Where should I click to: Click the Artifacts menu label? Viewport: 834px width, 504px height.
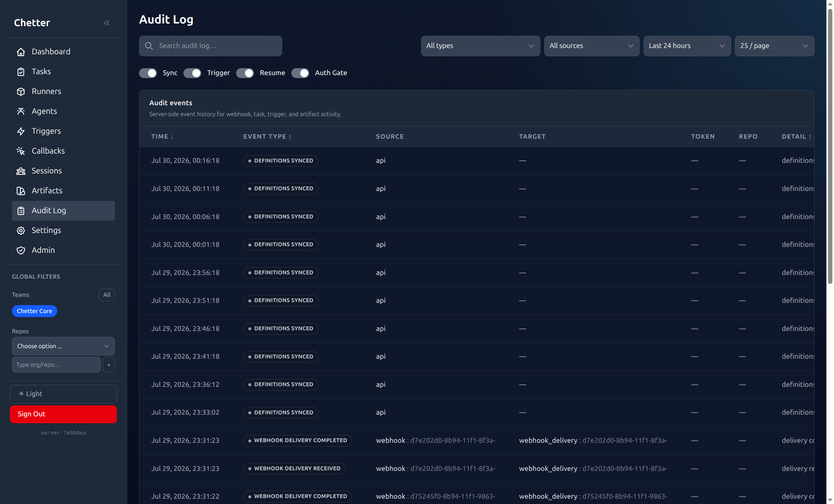(47, 191)
